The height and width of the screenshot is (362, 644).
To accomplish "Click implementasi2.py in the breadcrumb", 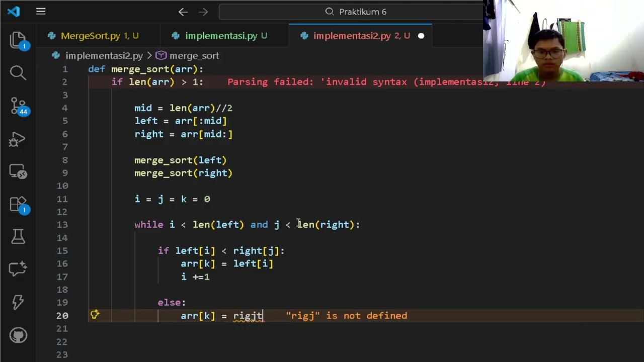I will click(104, 56).
